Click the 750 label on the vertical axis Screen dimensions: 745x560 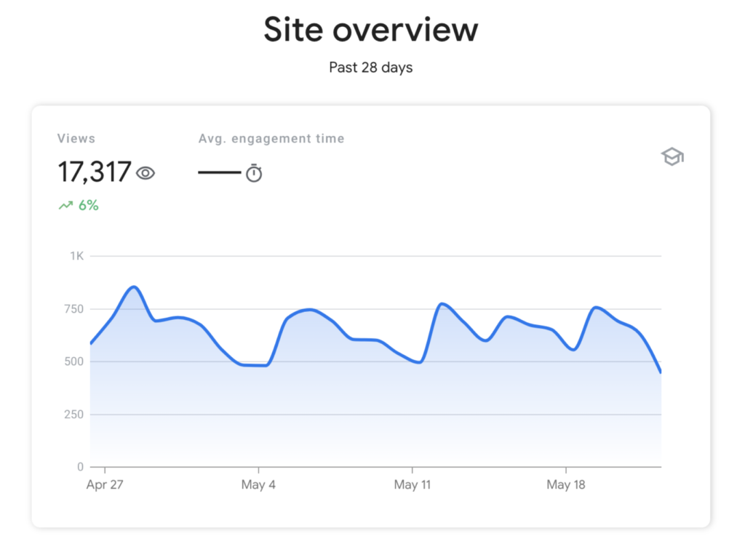point(74,309)
